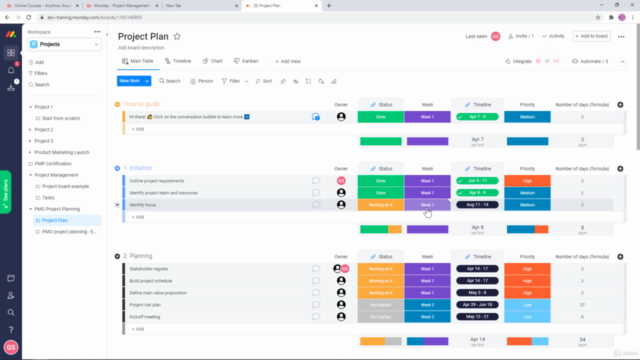
Task: Click the New Item button
Action: point(130,81)
